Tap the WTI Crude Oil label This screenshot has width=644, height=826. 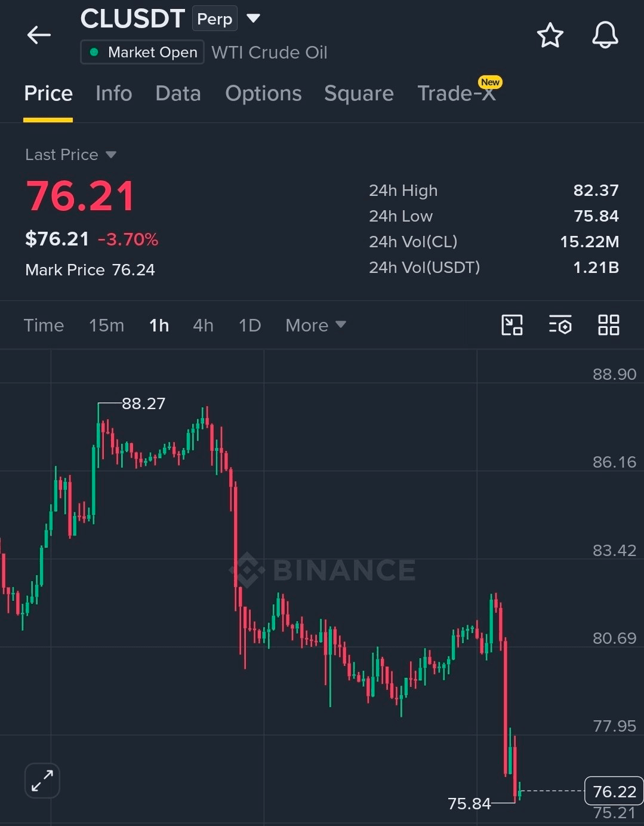pos(269,53)
